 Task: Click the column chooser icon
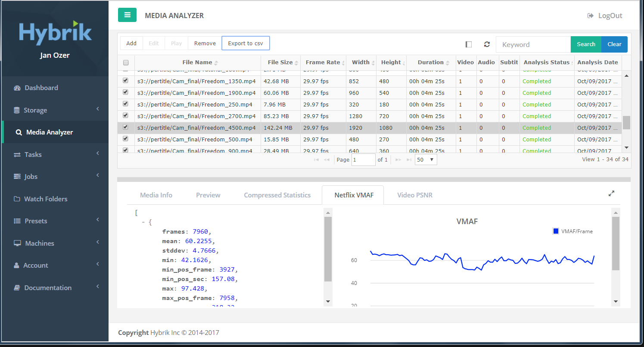click(469, 44)
